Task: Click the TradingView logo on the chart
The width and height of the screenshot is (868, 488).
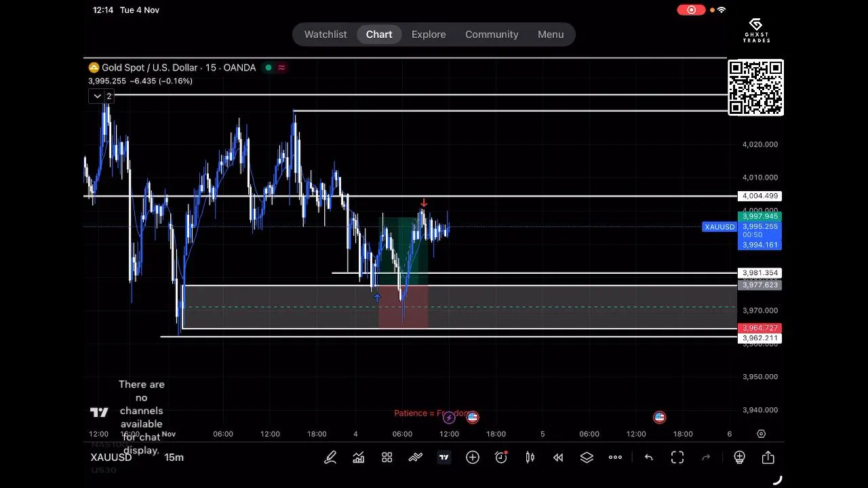Action: 99,412
